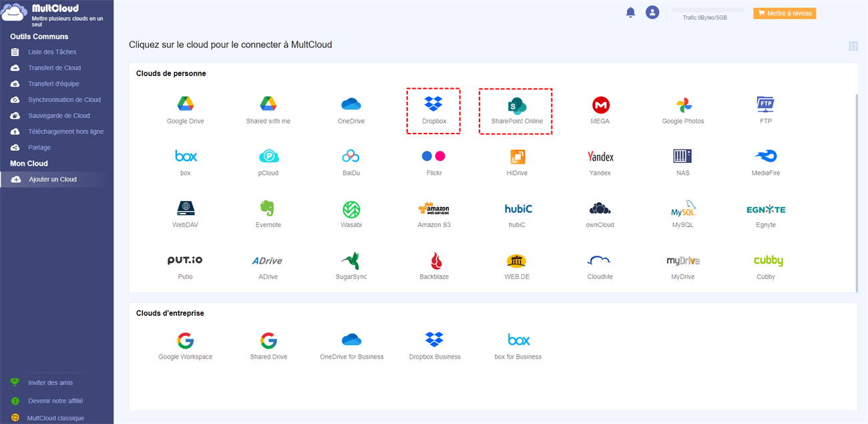Viewport: 868px width, 424px height.
Task: Choose the MediaFire cloud
Action: [x=765, y=162]
